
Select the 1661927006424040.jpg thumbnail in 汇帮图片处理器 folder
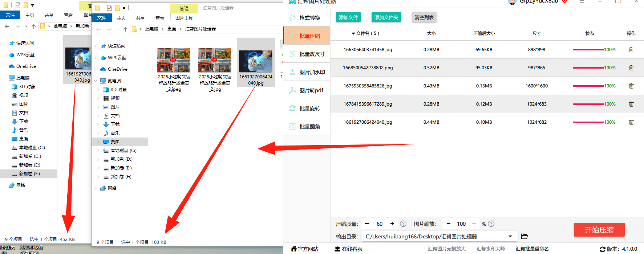tap(256, 62)
